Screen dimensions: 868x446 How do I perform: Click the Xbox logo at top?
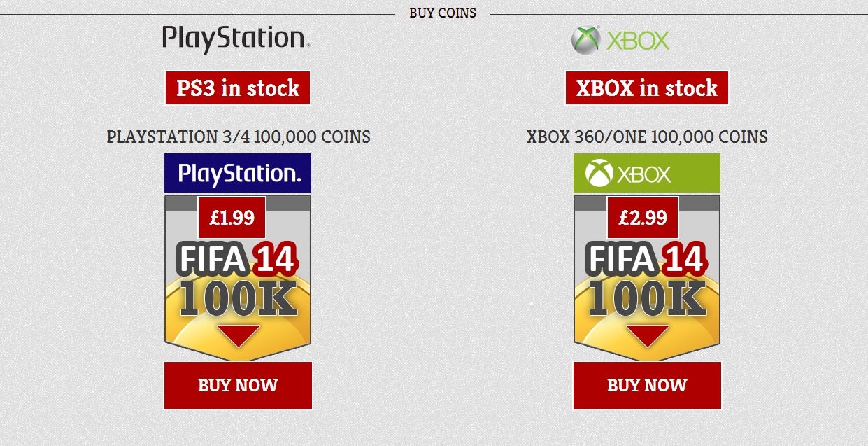pos(620,40)
